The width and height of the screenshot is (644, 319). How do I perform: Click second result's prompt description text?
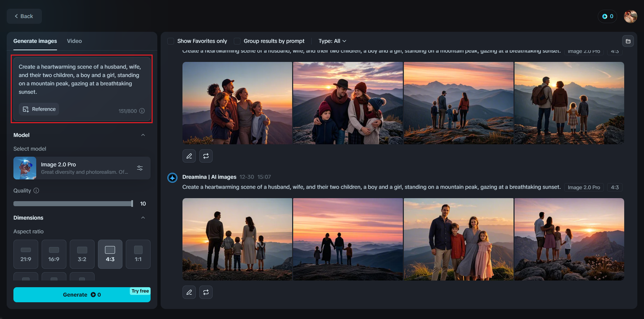pyautogui.click(x=371, y=187)
